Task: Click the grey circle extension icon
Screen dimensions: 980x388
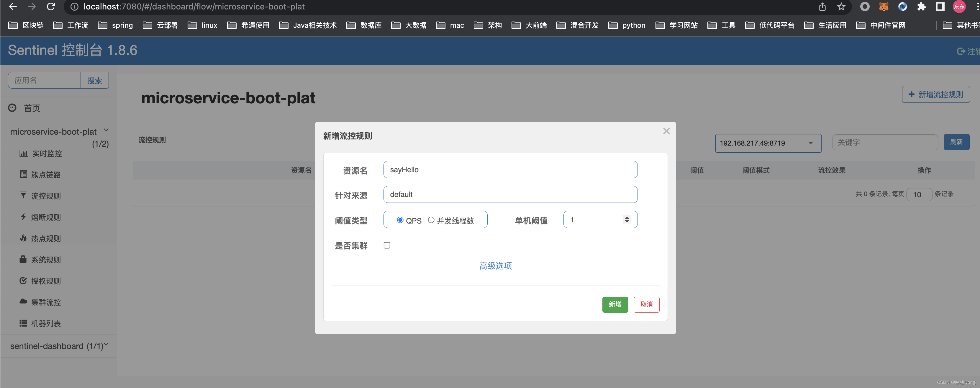Action: [865, 6]
